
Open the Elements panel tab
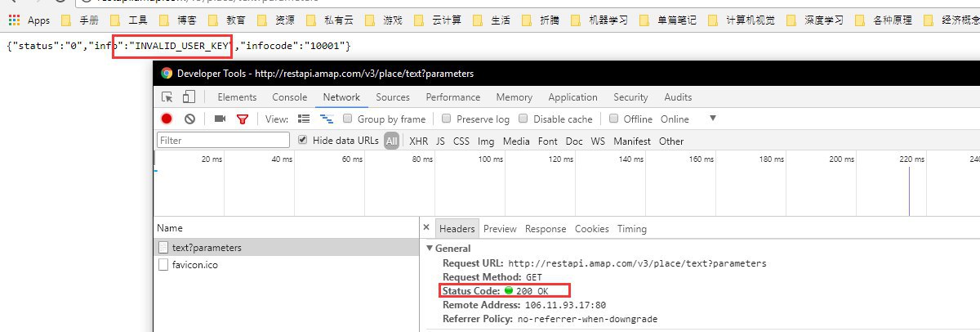[x=237, y=97]
